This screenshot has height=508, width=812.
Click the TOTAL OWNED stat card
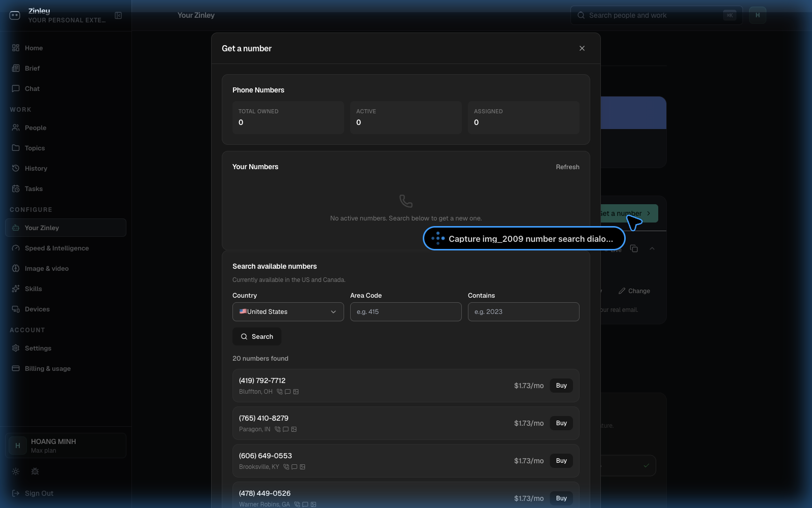coord(288,117)
